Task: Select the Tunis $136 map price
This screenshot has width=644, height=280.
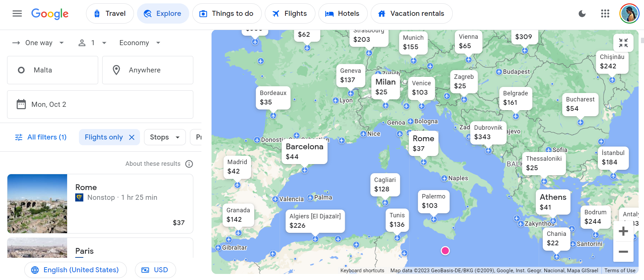Action: tap(397, 220)
